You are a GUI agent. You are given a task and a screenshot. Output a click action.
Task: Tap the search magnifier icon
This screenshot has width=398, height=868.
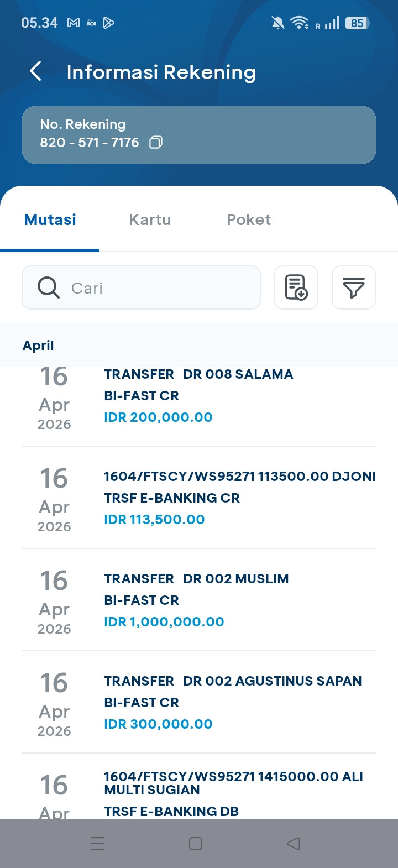[x=49, y=287]
